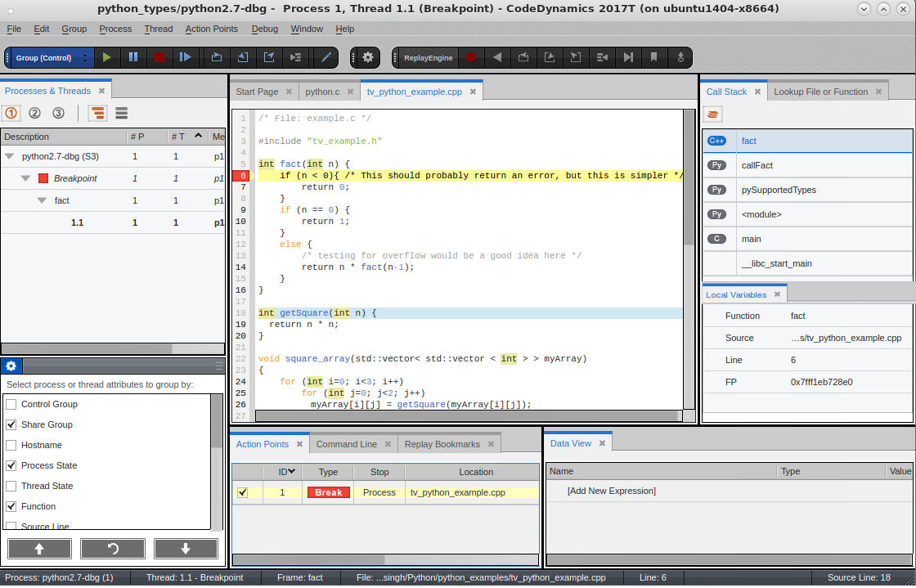The height and width of the screenshot is (588, 916).
Task: Click the Call Stack filter icon
Action: [x=714, y=114]
